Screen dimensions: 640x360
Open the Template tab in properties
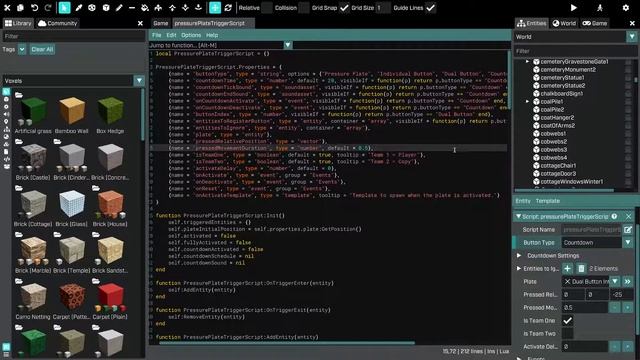click(x=548, y=201)
